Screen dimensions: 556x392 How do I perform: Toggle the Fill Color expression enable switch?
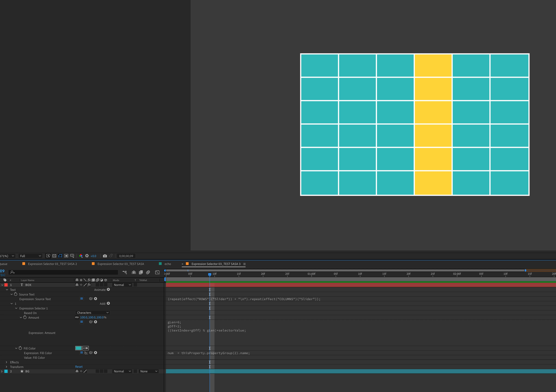[82, 353]
